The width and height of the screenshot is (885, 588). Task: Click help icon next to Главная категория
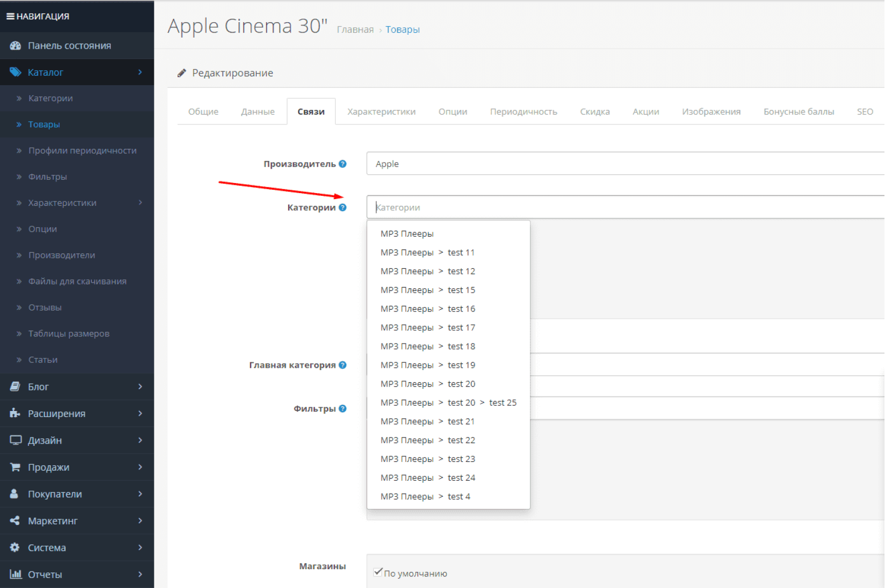coord(342,365)
